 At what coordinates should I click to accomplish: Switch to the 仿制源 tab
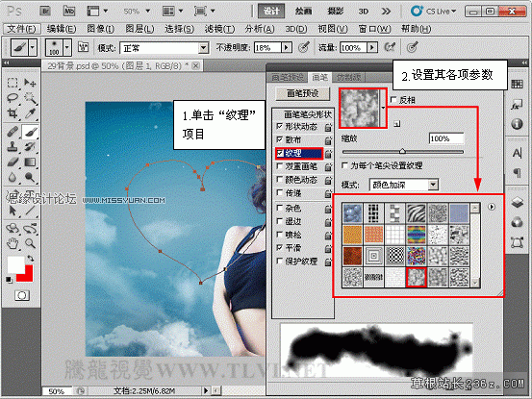click(x=348, y=77)
